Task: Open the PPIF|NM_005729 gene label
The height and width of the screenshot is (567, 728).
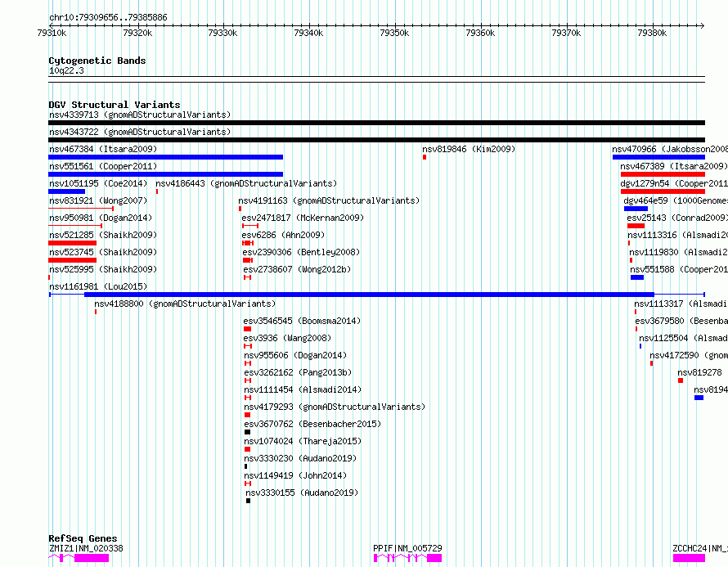Action: 407,548
